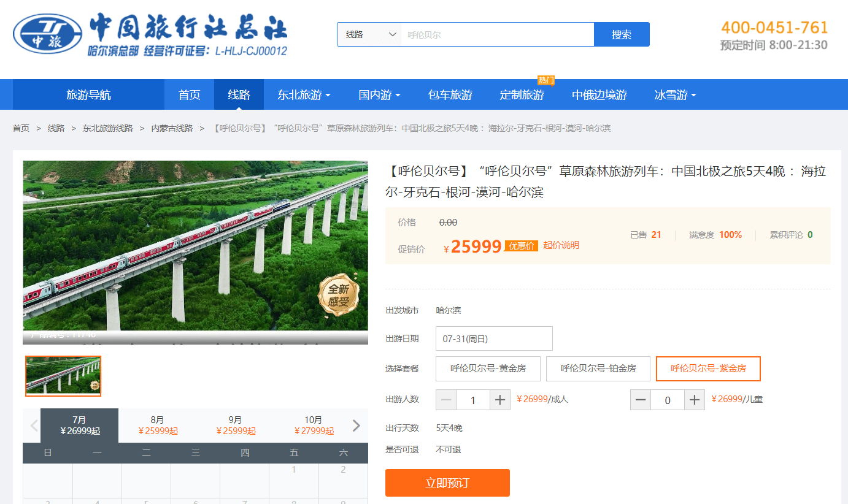This screenshot has width=848, height=504.
Task: Click the 满意度 100% satisfaction rating
Action: (715, 235)
